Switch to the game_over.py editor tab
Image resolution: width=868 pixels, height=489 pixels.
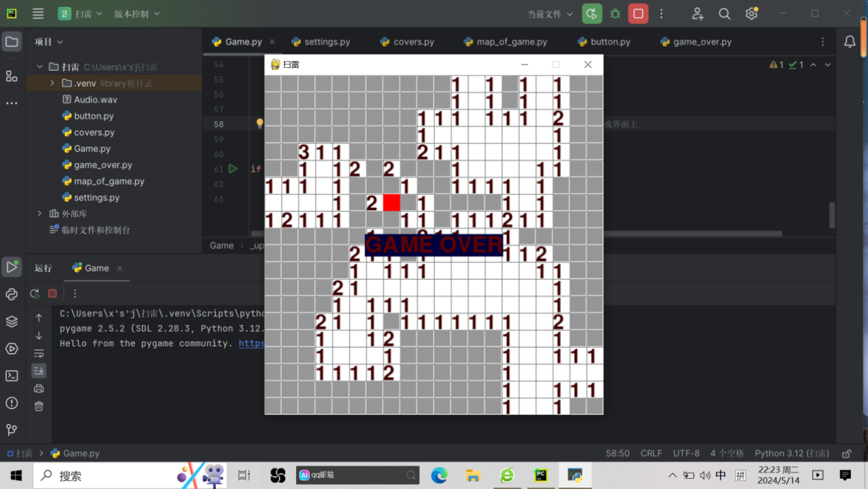click(x=702, y=42)
